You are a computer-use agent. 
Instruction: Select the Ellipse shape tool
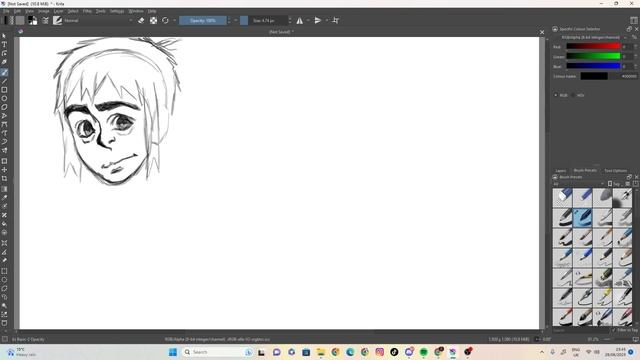point(4,98)
